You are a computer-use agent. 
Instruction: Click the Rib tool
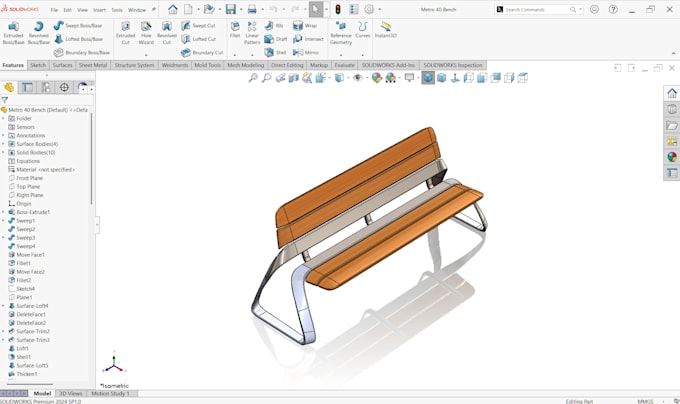(274, 26)
